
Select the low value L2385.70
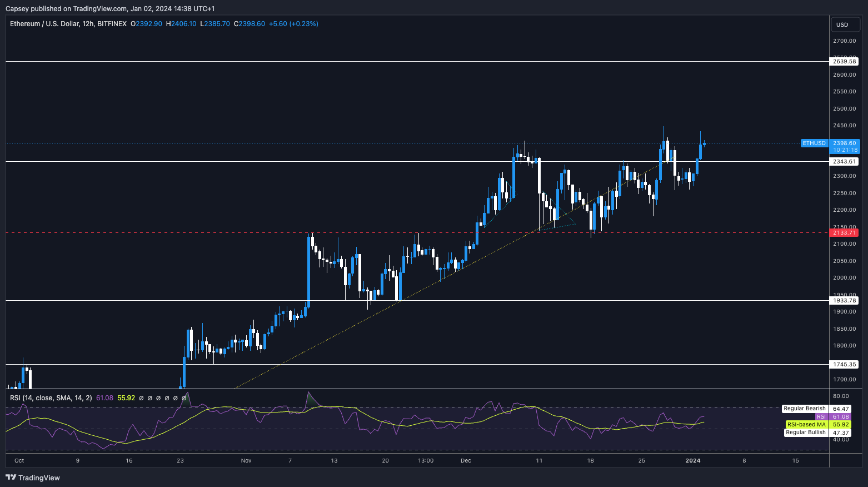[215, 24]
